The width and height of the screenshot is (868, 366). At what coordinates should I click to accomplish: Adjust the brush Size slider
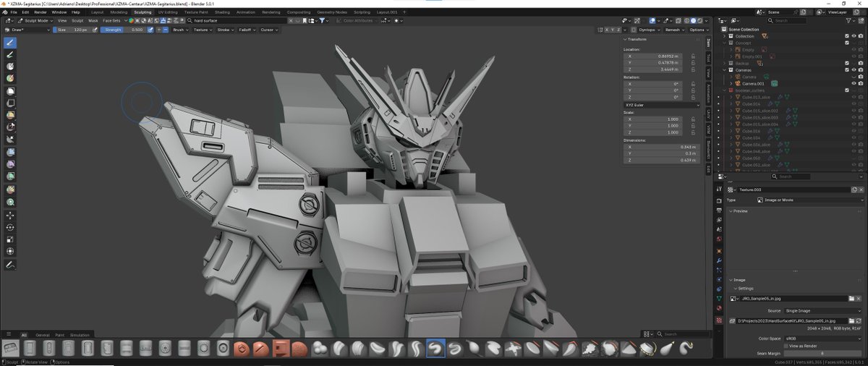click(73, 30)
